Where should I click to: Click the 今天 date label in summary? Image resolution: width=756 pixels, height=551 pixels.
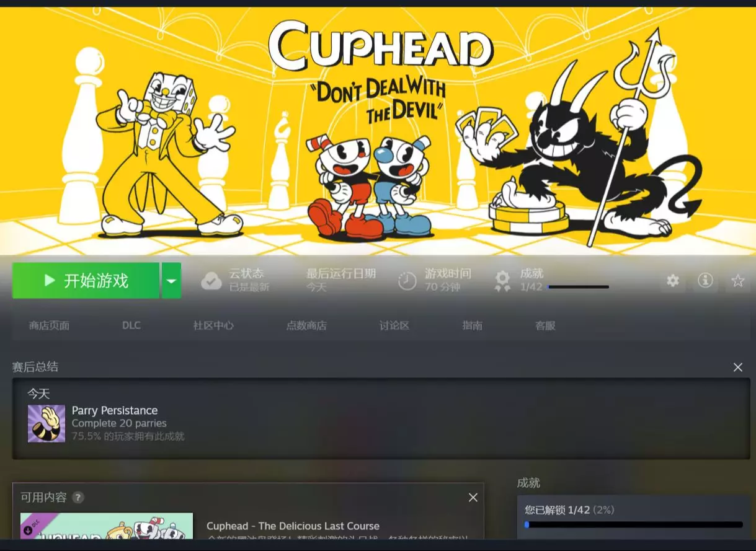(x=38, y=394)
